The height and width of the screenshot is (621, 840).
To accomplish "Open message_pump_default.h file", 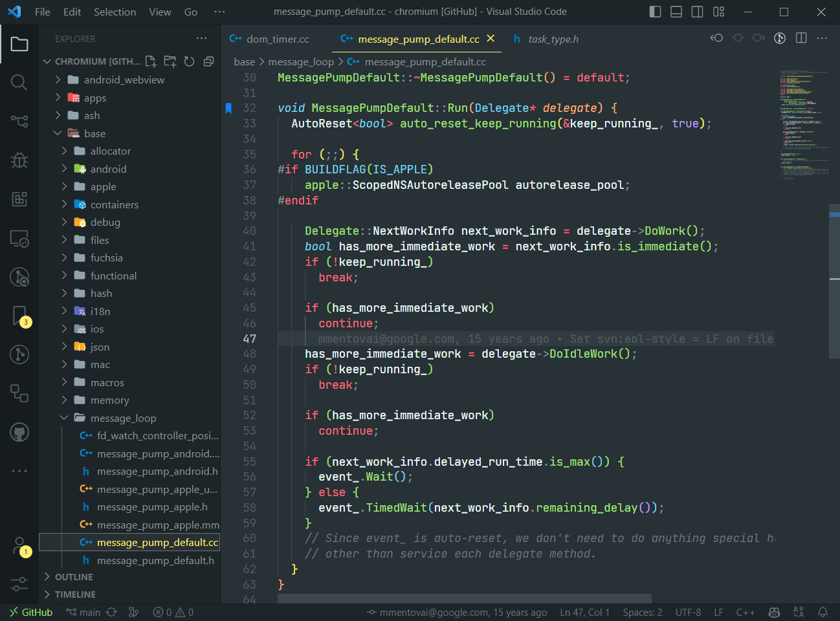I will 155,560.
